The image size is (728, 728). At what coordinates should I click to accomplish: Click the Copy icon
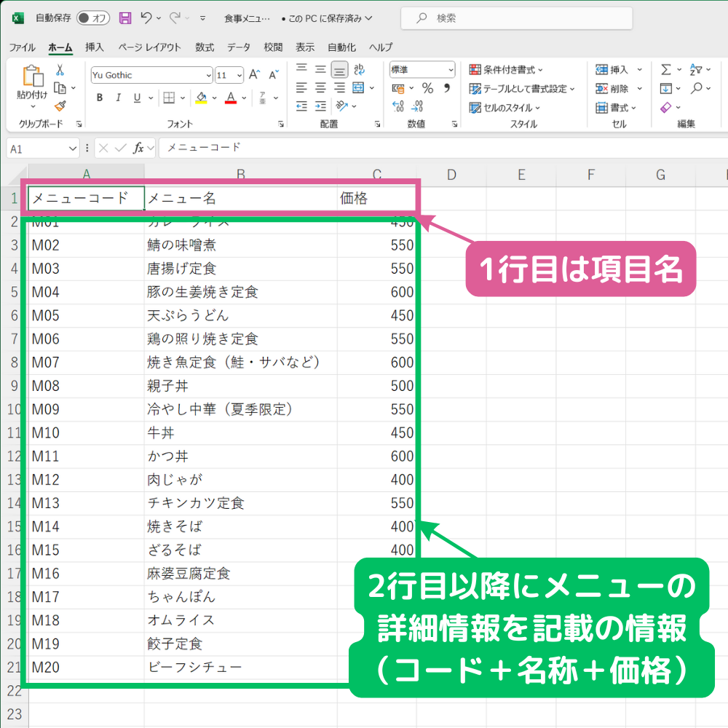tap(60, 88)
